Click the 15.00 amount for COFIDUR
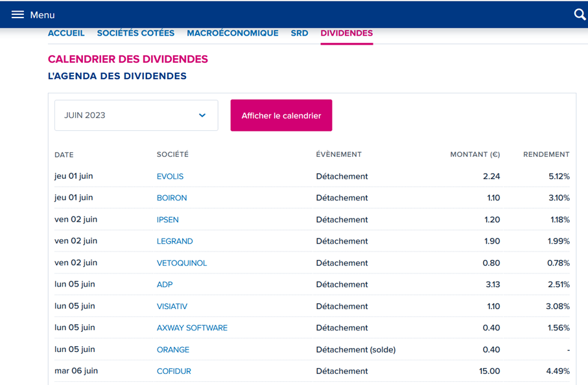 click(x=489, y=371)
